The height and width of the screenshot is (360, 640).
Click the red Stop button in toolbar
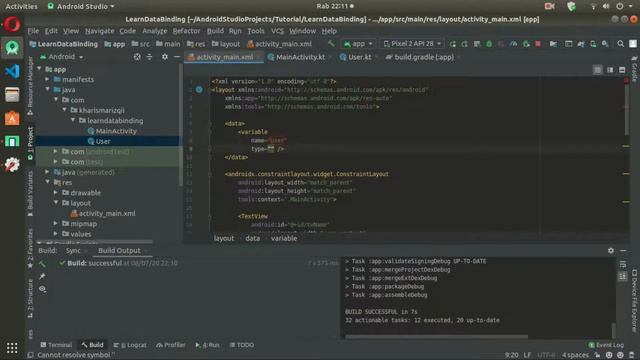[x=538, y=44]
